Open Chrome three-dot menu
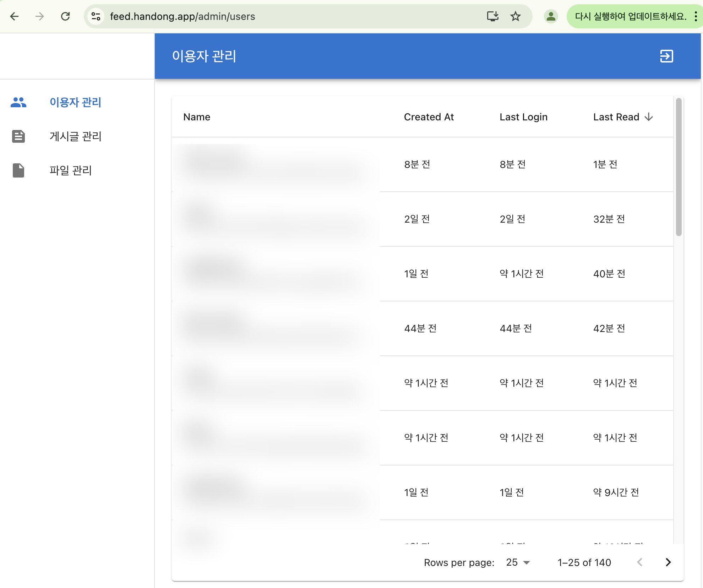 [x=696, y=16]
